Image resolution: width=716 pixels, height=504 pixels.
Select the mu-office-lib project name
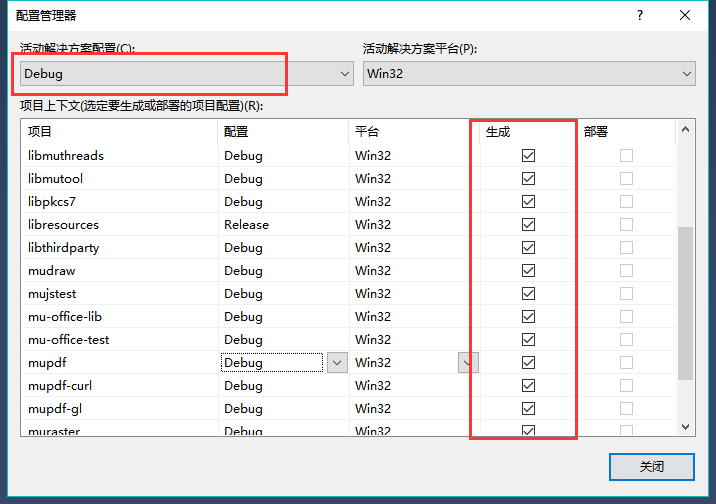tap(65, 317)
